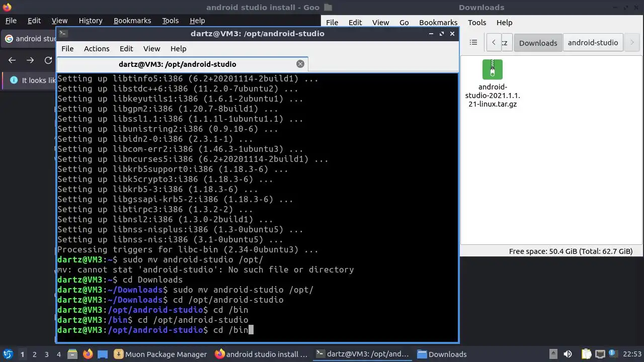Click 'Setting up libssl1.1:i386' terminal line
The image size is (644, 362).
(180, 119)
